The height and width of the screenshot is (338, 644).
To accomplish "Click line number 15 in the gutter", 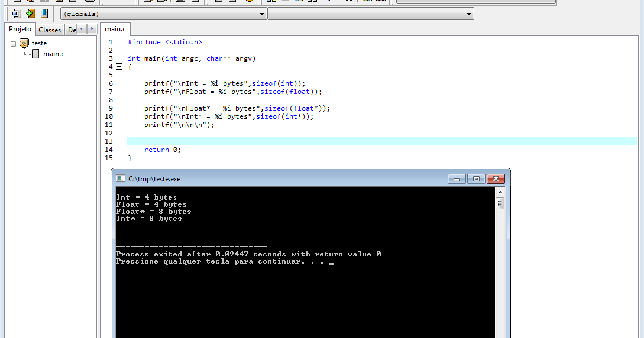I will pyautogui.click(x=109, y=158).
